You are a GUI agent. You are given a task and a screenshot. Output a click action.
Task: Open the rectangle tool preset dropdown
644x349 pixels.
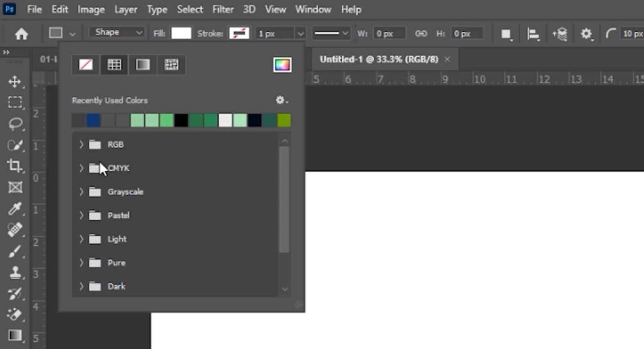pyautogui.click(x=72, y=34)
